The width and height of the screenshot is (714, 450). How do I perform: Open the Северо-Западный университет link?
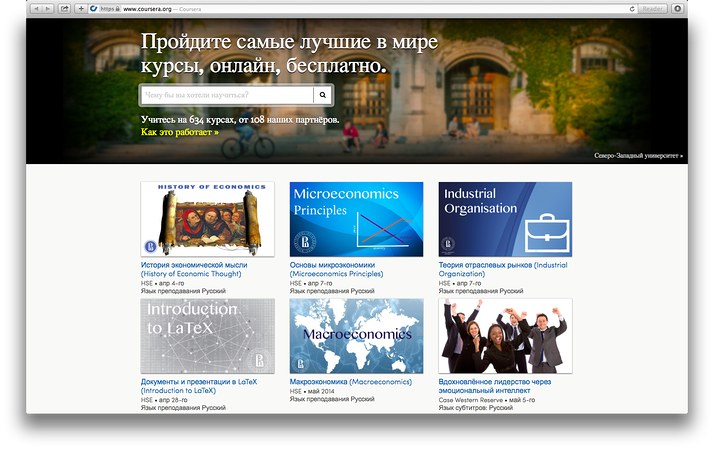point(638,156)
